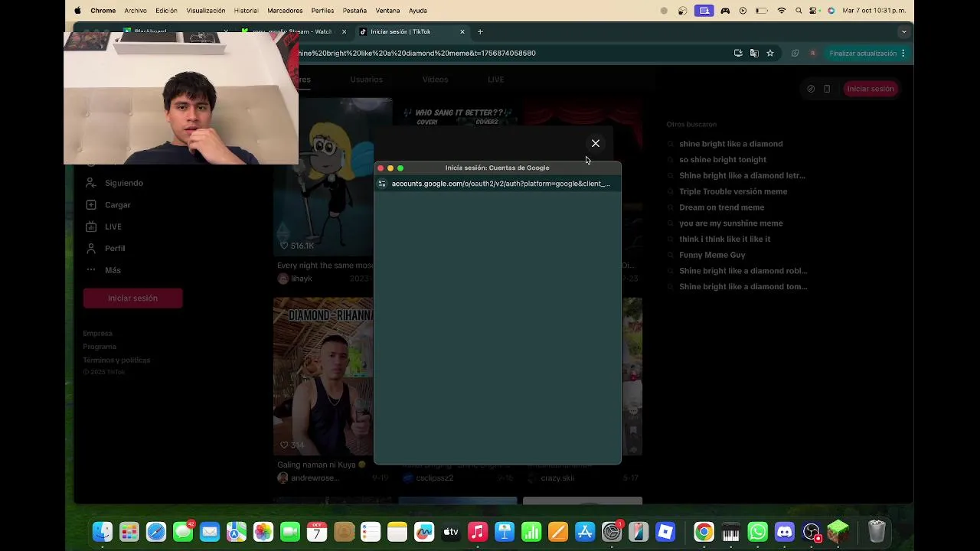
Task: Open Empresa footer link
Action: click(x=98, y=334)
